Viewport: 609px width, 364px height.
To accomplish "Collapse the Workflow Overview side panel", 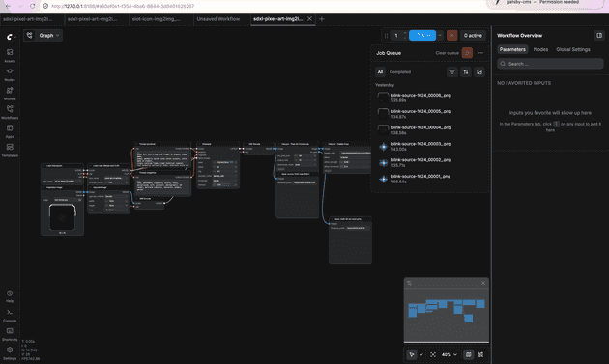I will coord(599,36).
